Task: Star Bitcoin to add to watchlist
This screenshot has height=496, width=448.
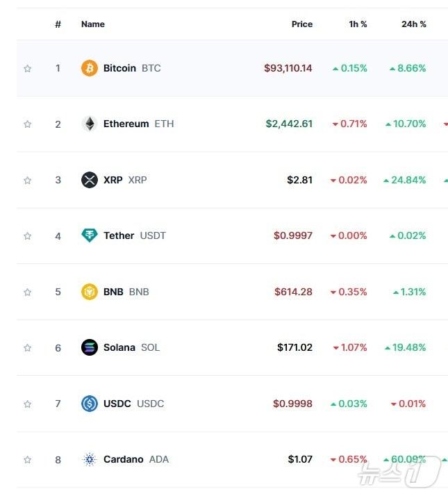Action: pyautogui.click(x=28, y=69)
